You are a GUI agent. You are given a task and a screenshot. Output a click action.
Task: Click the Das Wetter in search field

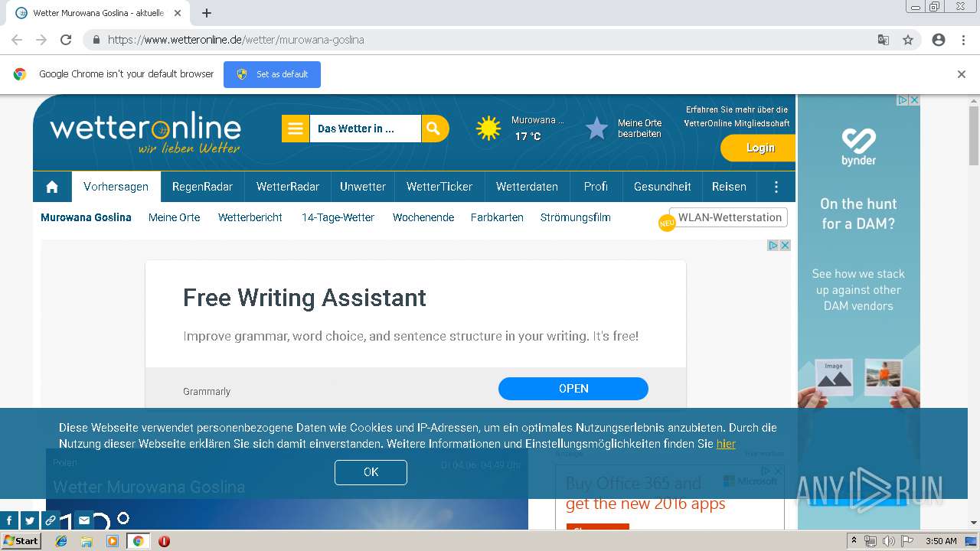[365, 129]
